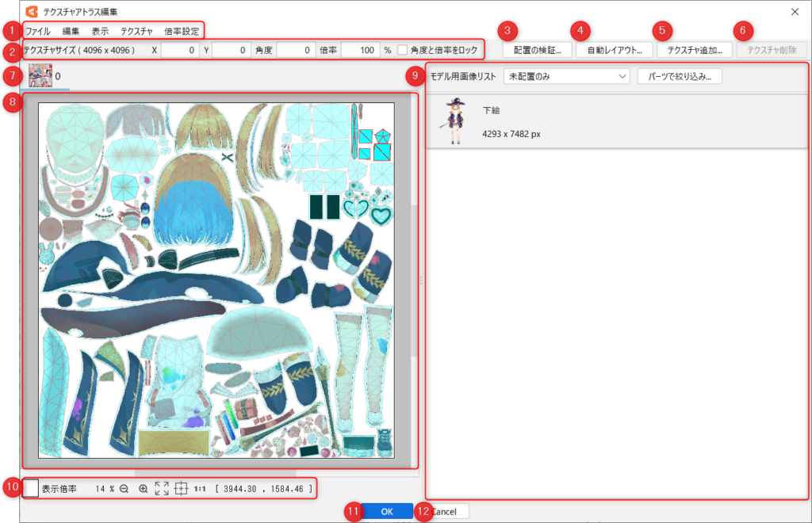Toggle 角度と倍率をロック checkbox
This screenshot has height=523, width=812.
404,50
